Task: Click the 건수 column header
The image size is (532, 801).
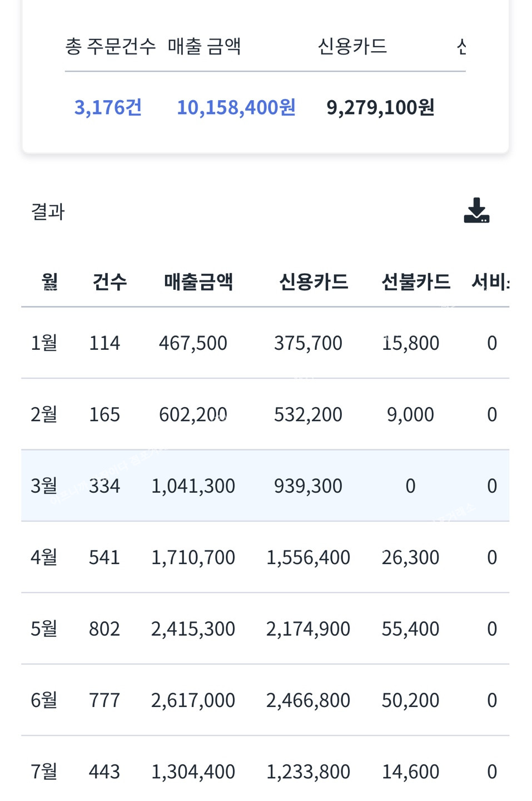Action: coord(110,282)
